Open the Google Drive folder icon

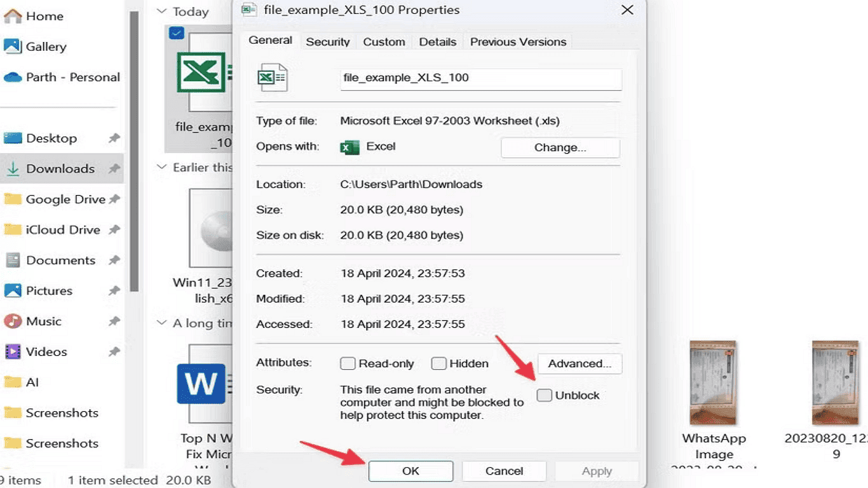pyautogui.click(x=13, y=199)
